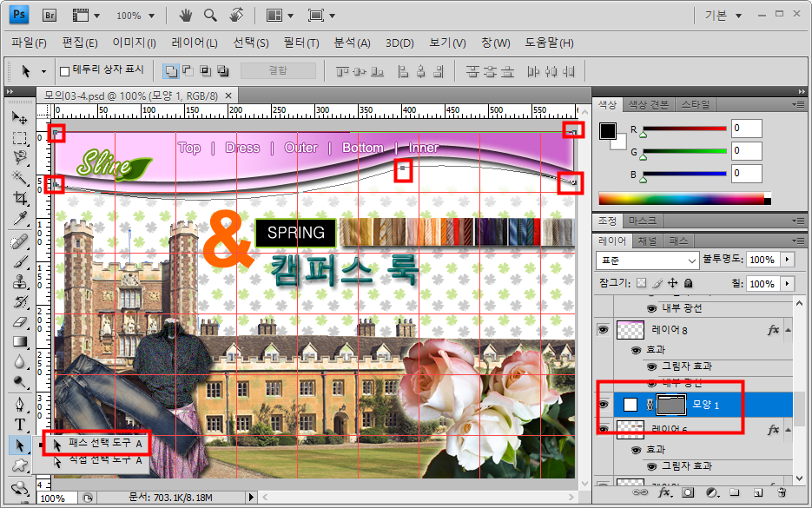Open the 필터(T) menu

[301, 43]
